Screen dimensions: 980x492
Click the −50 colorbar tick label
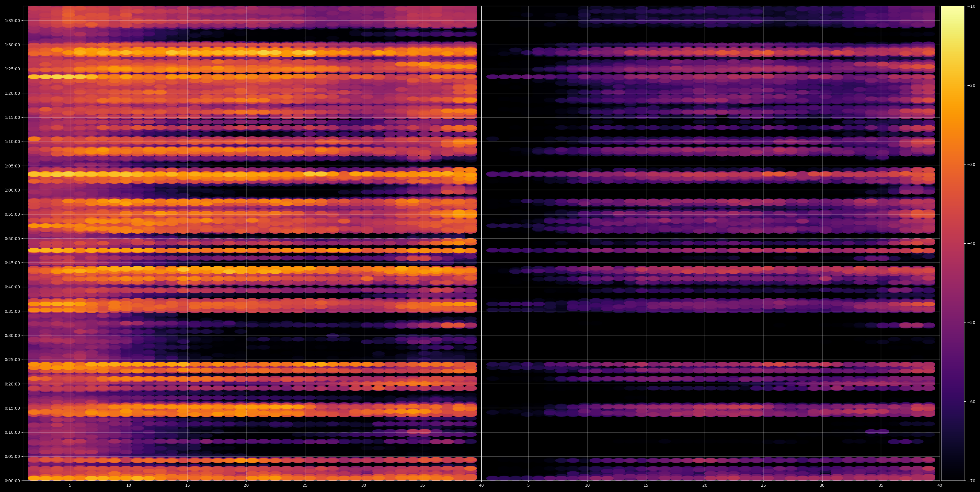tap(971, 323)
